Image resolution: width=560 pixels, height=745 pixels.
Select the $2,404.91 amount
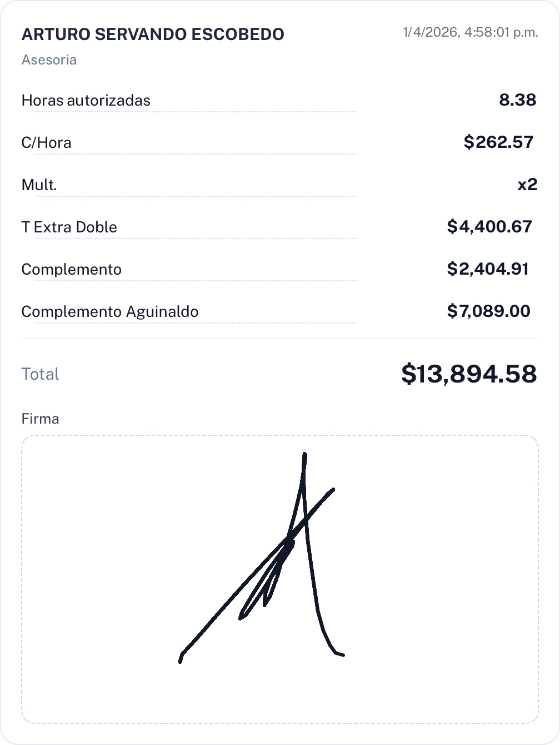488,269
